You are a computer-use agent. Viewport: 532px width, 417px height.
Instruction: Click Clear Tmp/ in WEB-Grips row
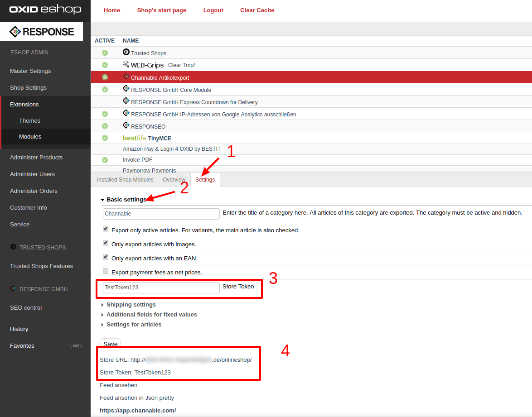182,65
